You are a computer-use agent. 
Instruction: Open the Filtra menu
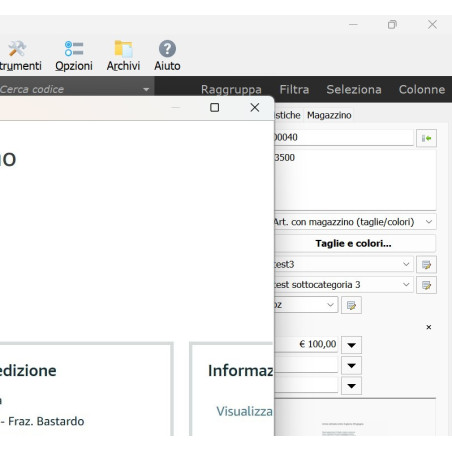(294, 89)
